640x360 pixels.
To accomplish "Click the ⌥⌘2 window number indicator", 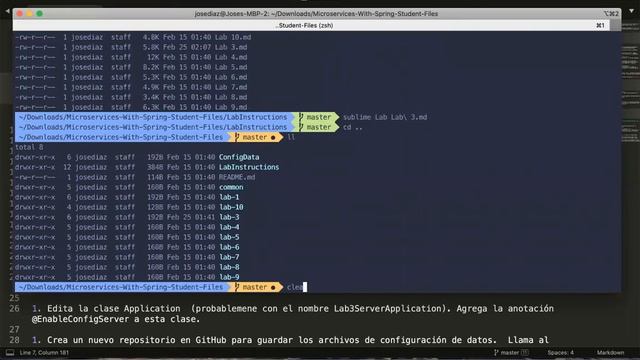I will (x=611, y=13).
